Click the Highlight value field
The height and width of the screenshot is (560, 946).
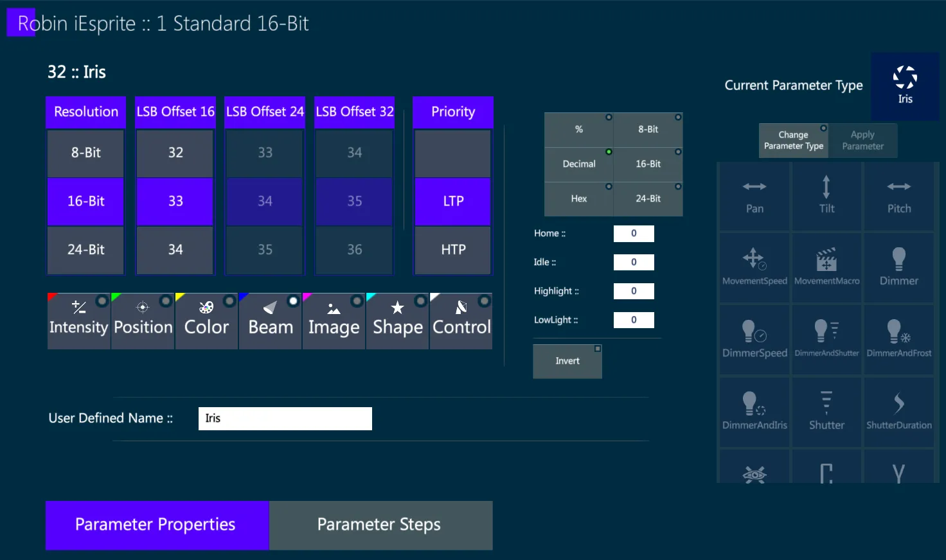tap(634, 291)
